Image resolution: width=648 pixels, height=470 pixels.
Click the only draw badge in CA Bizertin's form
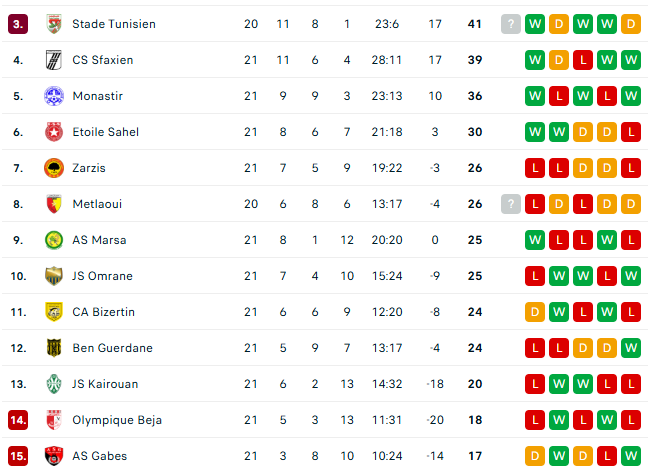point(535,312)
